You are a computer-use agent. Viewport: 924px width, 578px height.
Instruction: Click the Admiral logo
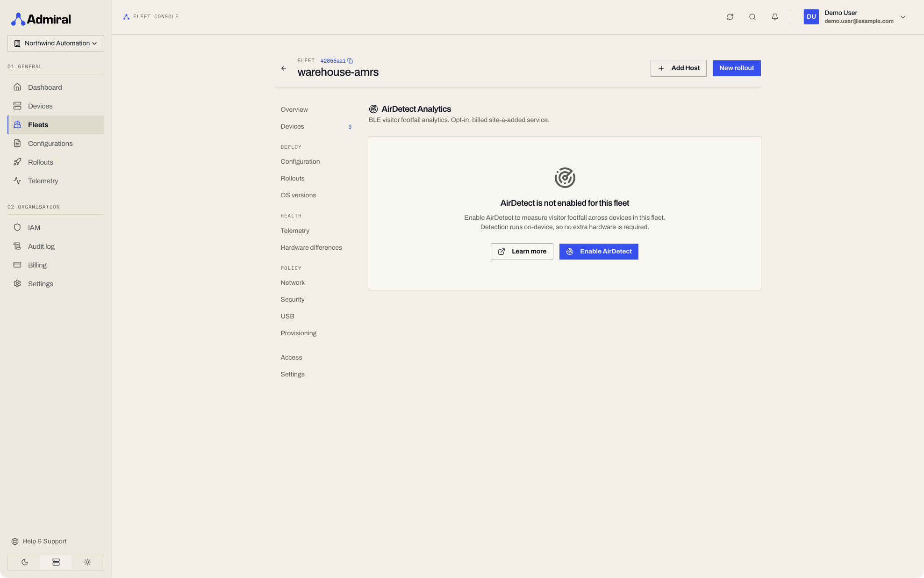pyautogui.click(x=41, y=19)
